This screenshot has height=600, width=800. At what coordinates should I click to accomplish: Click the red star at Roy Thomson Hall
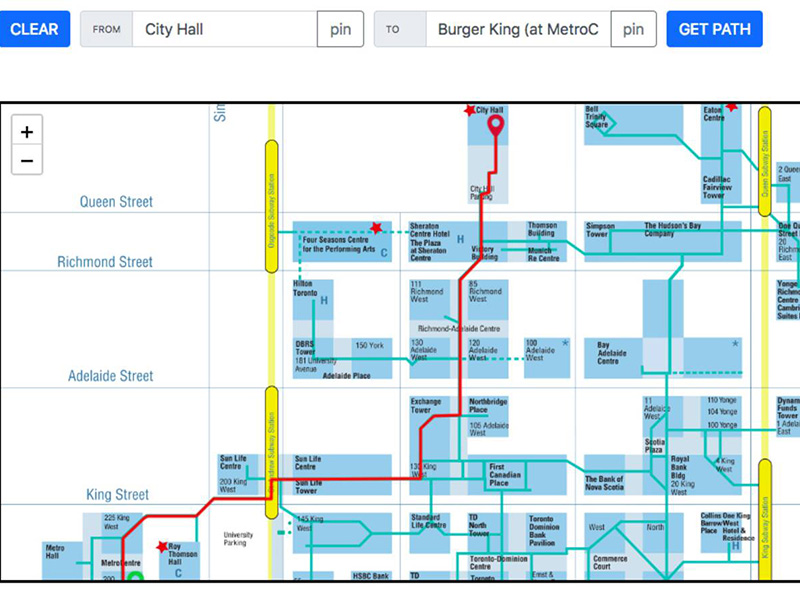click(160, 546)
